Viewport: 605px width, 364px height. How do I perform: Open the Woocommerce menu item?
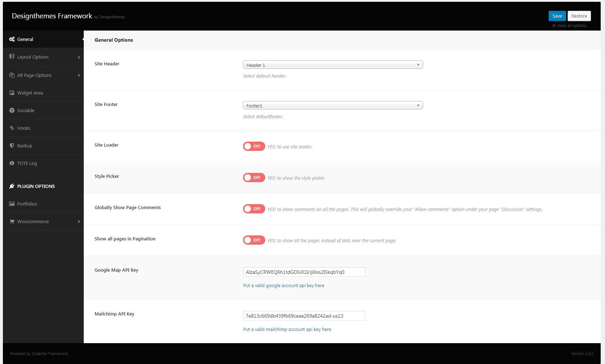tap(43, 221)
